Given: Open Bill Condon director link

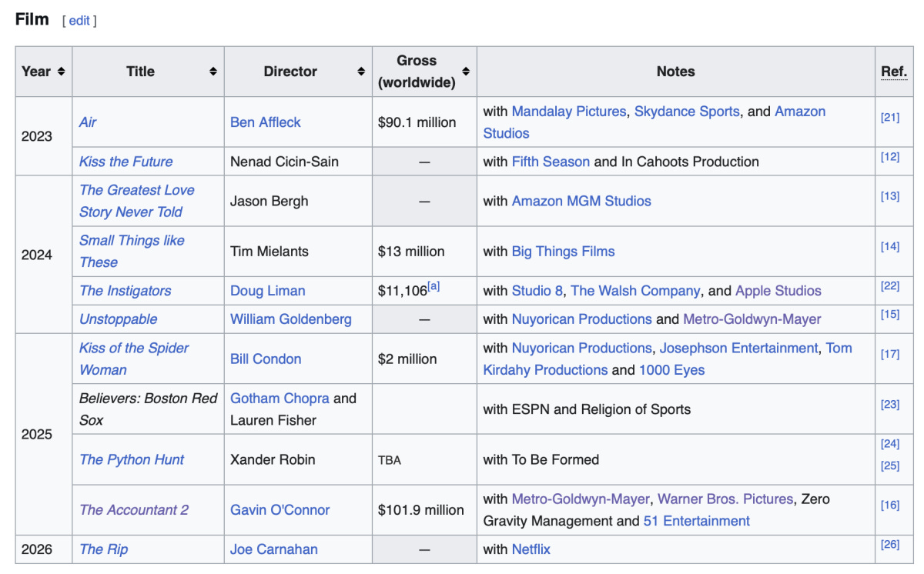Looking at the screenshot, I should (x=266, y=359).
